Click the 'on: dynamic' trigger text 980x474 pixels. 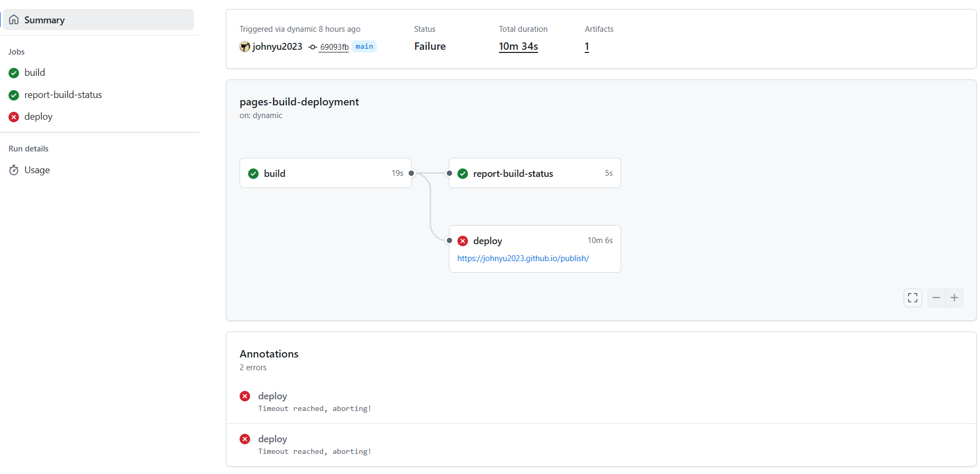[261, 115]
